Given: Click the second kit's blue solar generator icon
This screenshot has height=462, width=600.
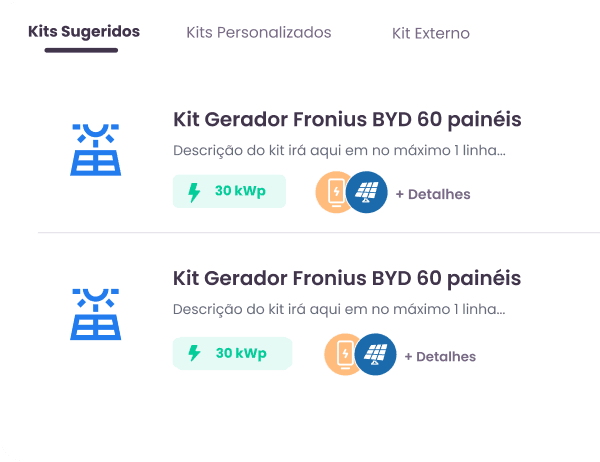Looking at the screenshot, I should [96, 314].
